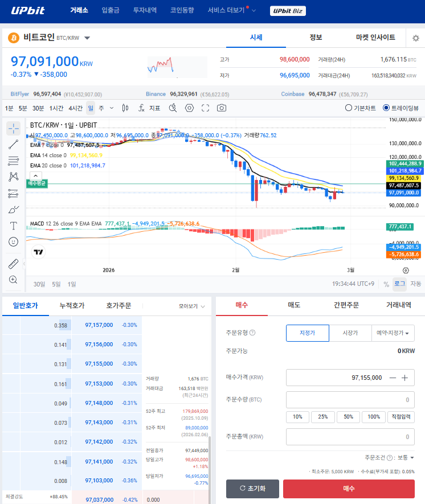425x504 pixels.
Task: Click the UPbit logo
Action: [x=28, y=11]
